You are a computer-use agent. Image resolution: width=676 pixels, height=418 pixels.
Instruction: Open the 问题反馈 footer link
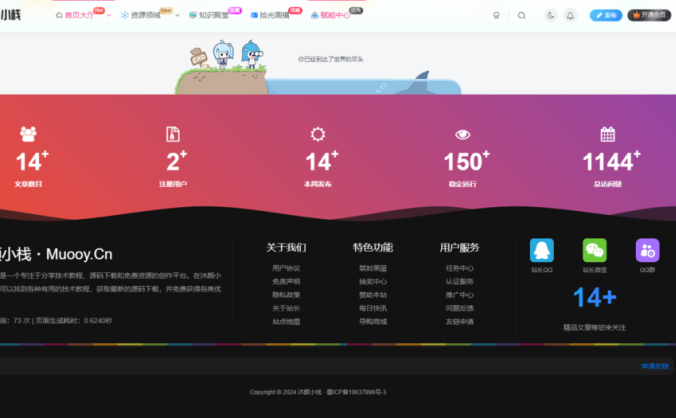(460, 308)
